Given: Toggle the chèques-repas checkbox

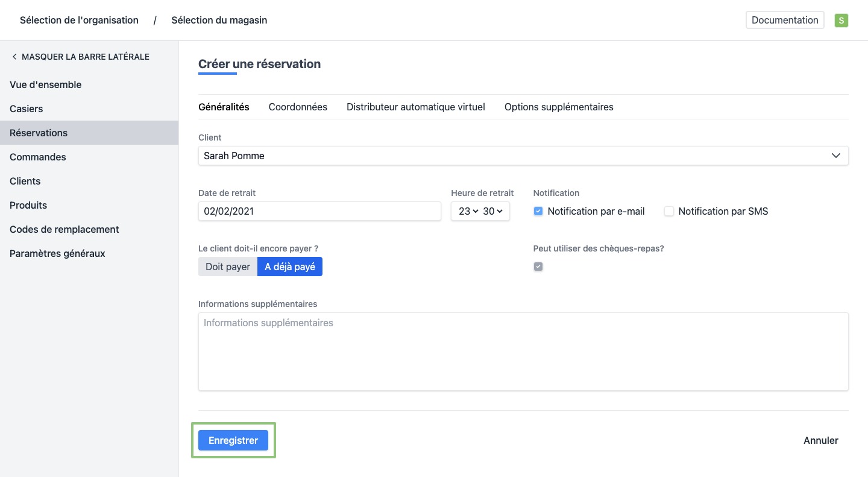Looking at the screenshot, I should 538,267.
